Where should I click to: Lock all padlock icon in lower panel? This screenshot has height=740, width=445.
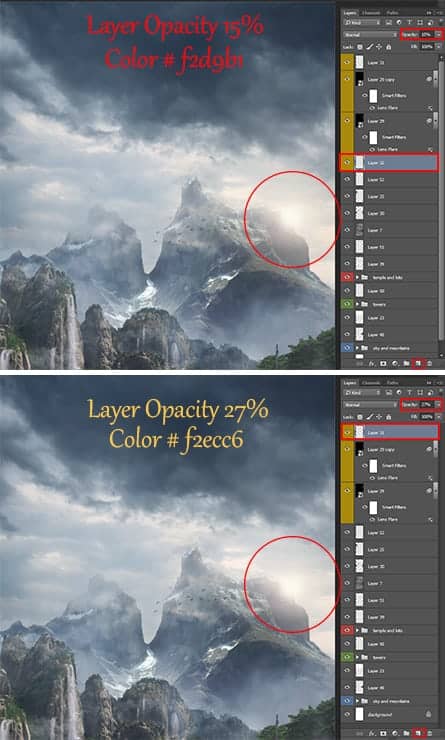click(388, 417)
